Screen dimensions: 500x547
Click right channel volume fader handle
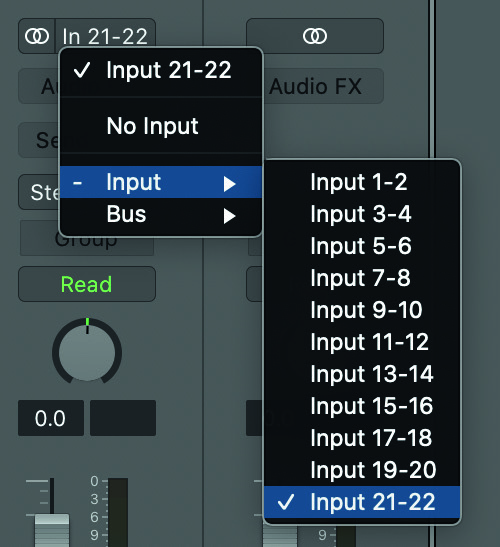(280, 535)
